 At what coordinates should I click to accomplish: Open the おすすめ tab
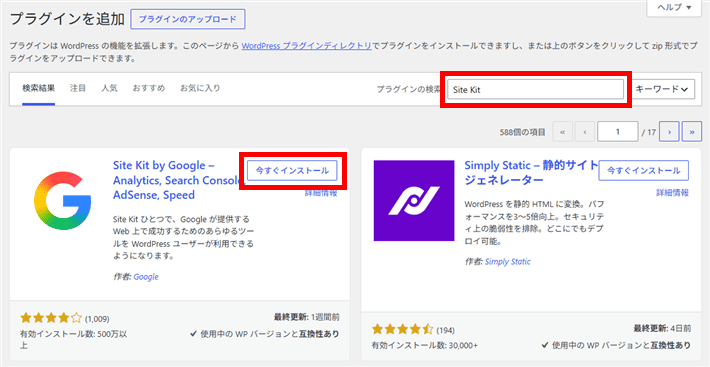[149, 88]
